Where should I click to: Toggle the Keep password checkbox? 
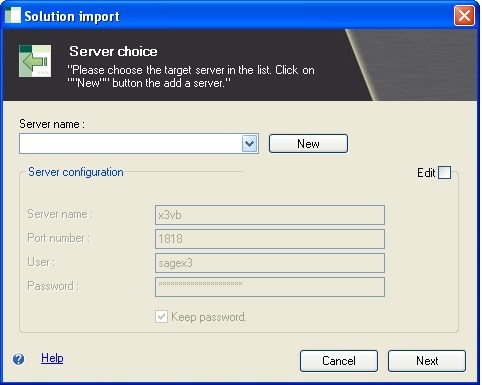click(x=161, y=316)
